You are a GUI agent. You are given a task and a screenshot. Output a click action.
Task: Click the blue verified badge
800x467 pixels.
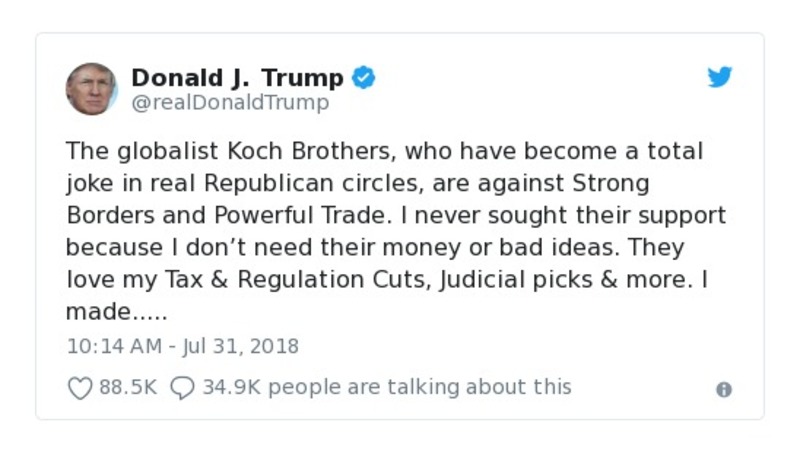click(363, 78)
